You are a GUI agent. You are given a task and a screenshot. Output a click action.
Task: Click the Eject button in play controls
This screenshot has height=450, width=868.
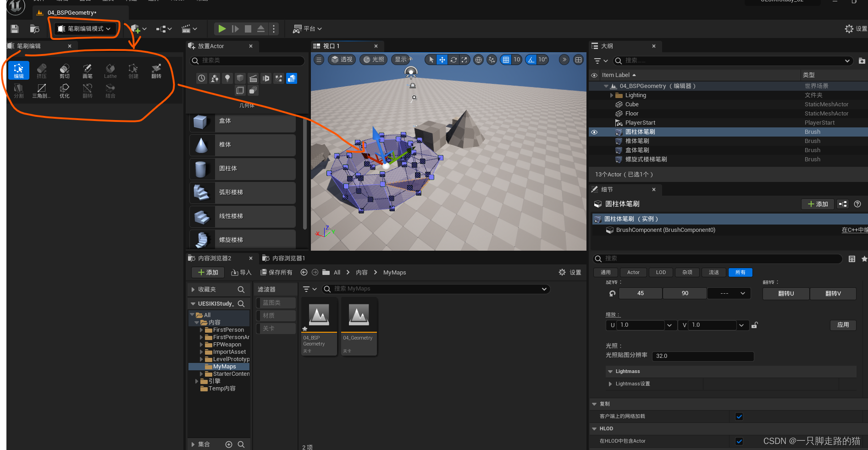261,29
